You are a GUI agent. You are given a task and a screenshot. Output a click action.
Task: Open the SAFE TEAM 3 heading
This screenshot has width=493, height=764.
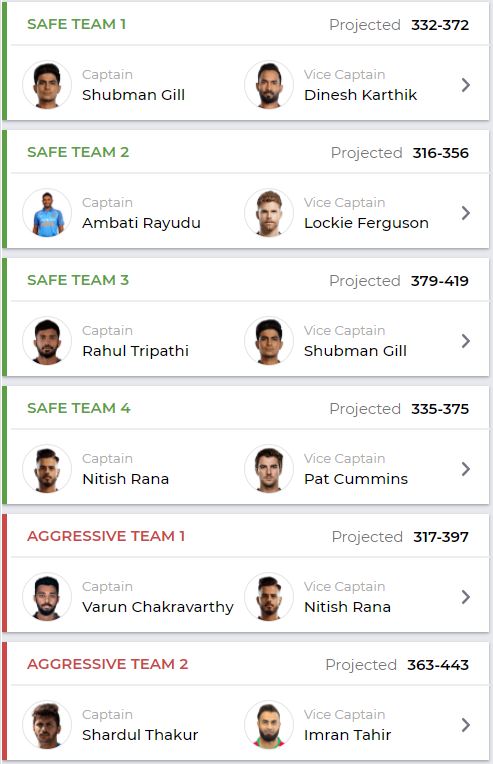[x=78, y=280]
